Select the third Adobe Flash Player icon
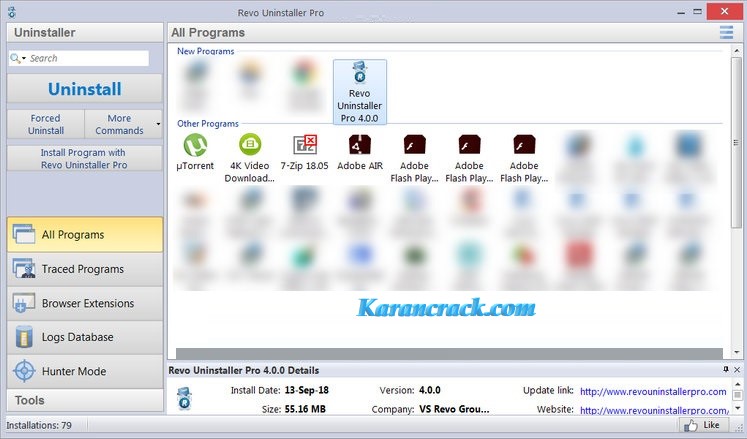The width and height of the screenshot is (747, 439). (524, 145)
